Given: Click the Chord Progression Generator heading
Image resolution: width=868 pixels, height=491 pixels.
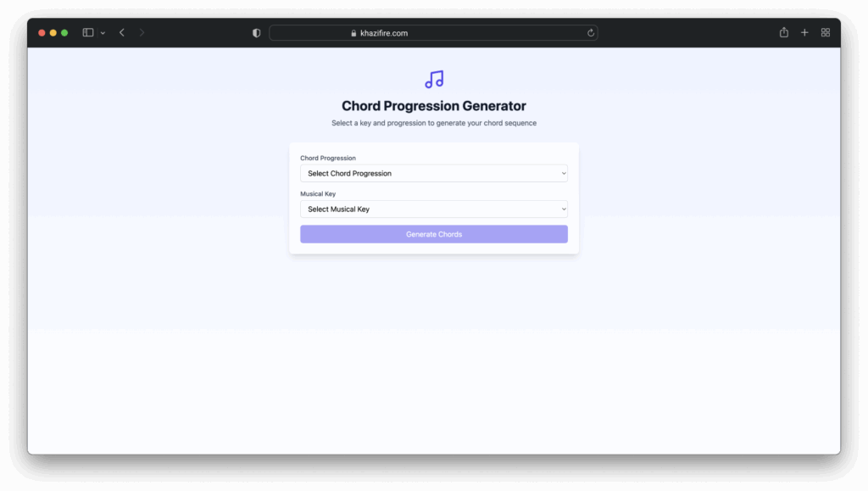Looking at the screenshot, I should tap(433, 106).
